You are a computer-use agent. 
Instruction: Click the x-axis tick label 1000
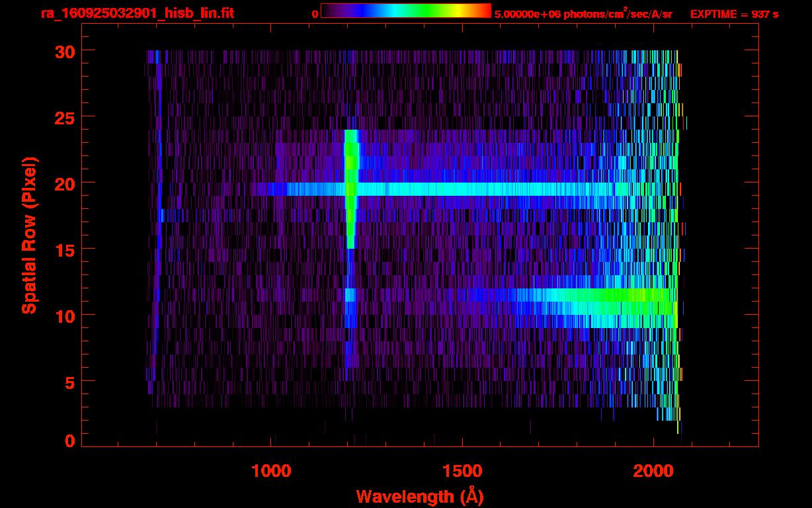[x=271, y=471]
